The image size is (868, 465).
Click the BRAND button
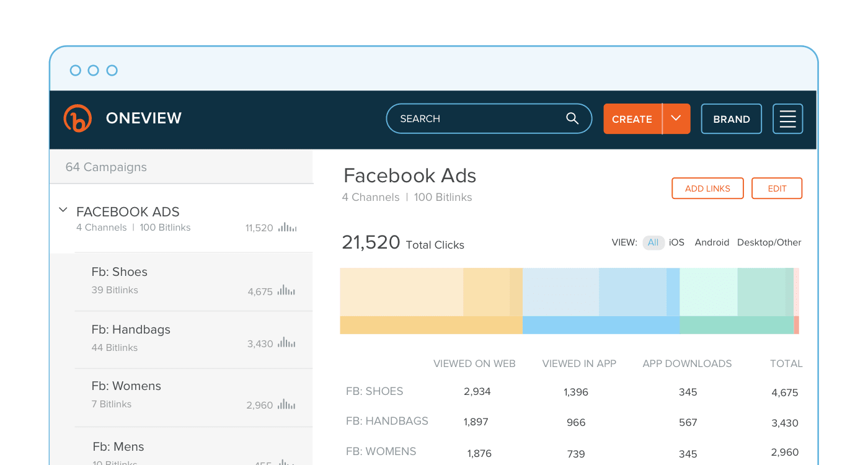point(732,118)
